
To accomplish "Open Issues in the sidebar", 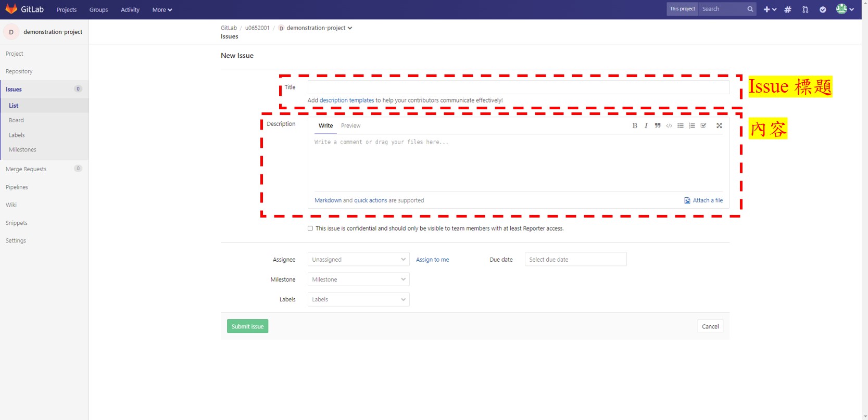I will (44, 89).
